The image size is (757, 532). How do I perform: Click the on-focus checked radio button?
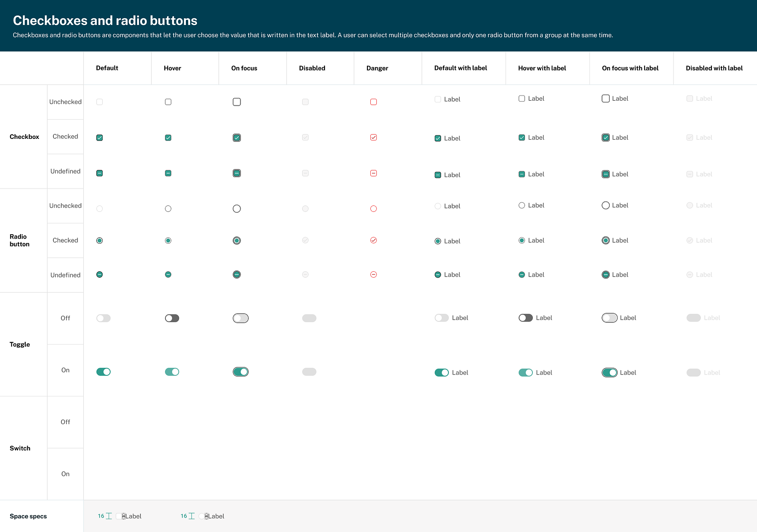237,241
